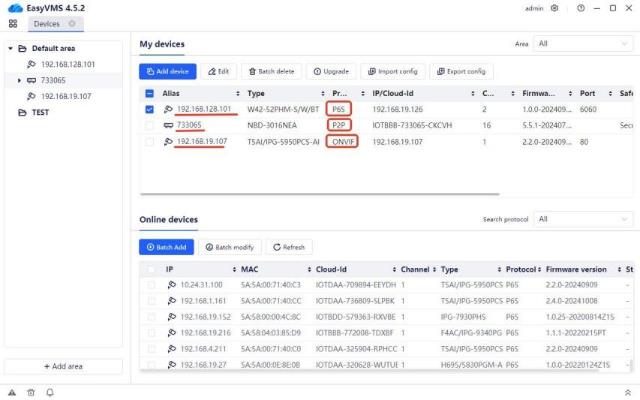Image resolution: width=640 pixels, height=400 pixels.
Task: Switch to the Devices tab
Action: (x=46, y=23)
